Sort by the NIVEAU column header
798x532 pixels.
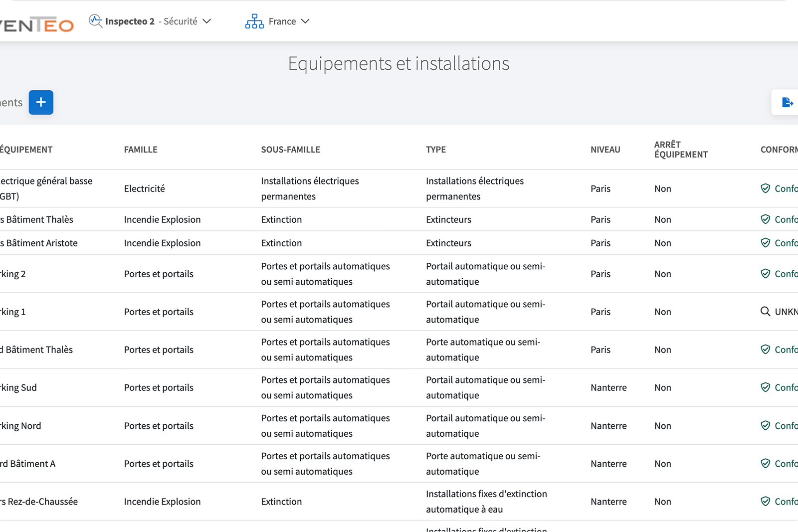[605, 150]
